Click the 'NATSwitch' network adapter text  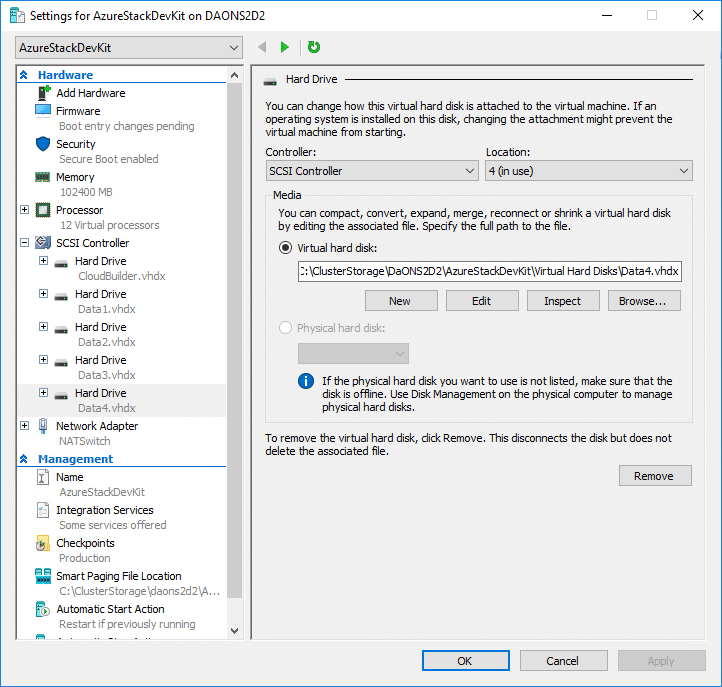85,441
